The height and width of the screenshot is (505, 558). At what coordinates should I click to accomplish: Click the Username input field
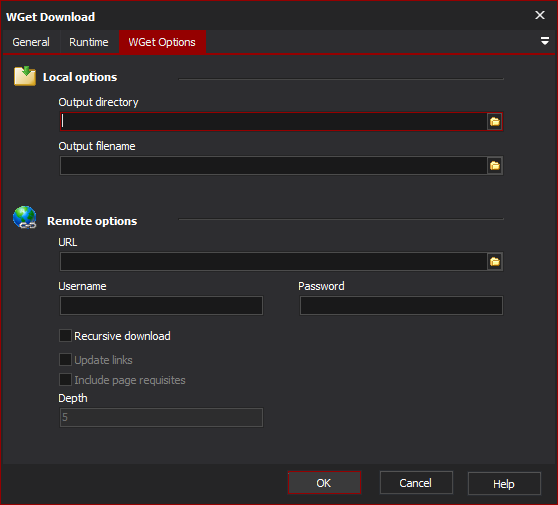click(x=161, y=306)
